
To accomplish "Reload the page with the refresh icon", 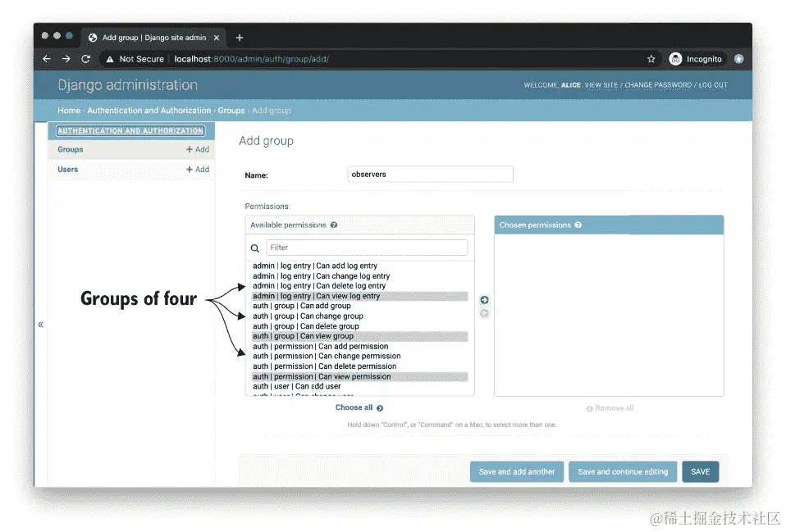I will 85,59.
